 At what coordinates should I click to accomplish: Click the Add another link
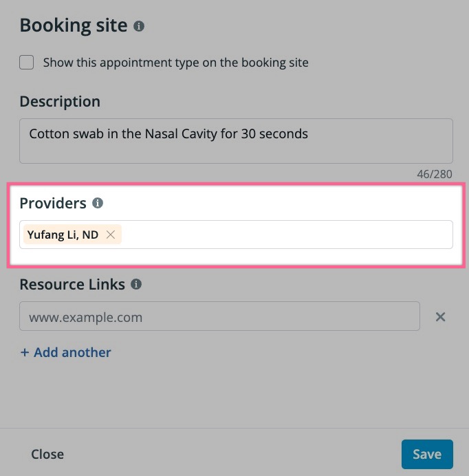(72, 352)
